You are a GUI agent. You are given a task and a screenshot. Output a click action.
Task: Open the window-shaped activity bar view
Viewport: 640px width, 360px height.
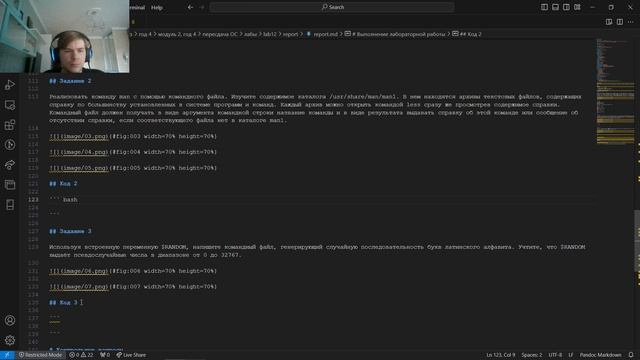click(10, 184)
